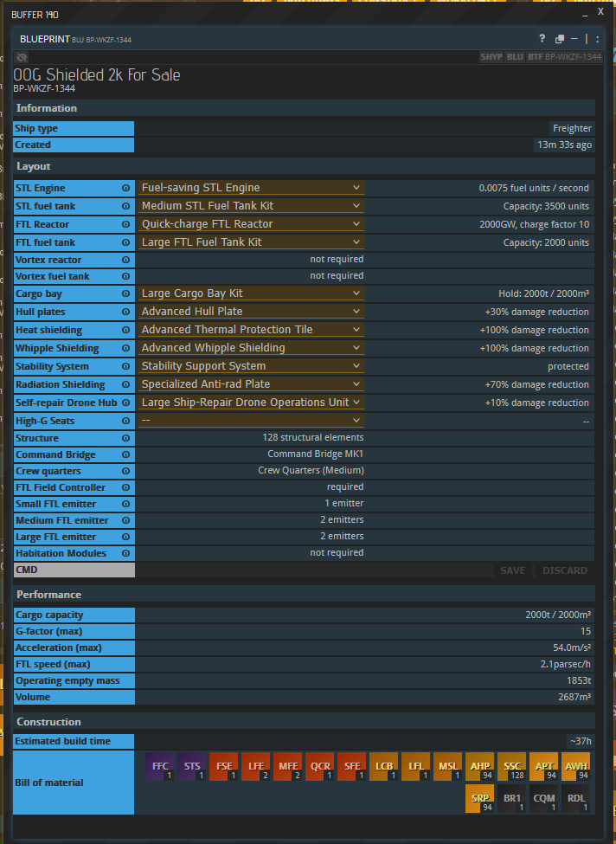Click the info icon beside STL Engine
The height and width of the screenshot is (844, 616).
125,188
